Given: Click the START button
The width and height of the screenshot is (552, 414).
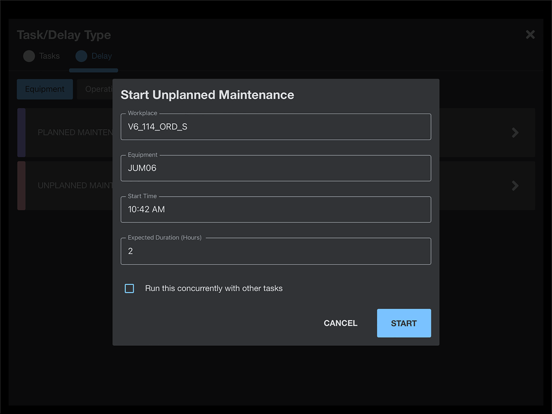Looking at the screenshot, I should click(404, 323).
